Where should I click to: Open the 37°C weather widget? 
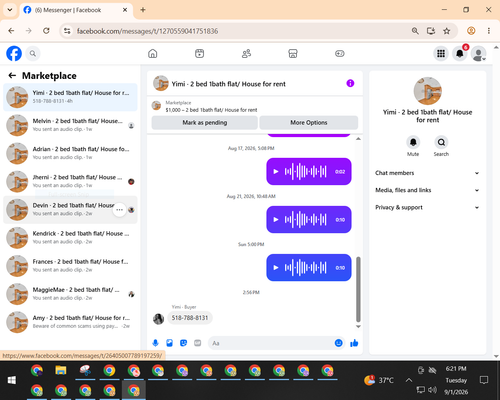(379, 380)
